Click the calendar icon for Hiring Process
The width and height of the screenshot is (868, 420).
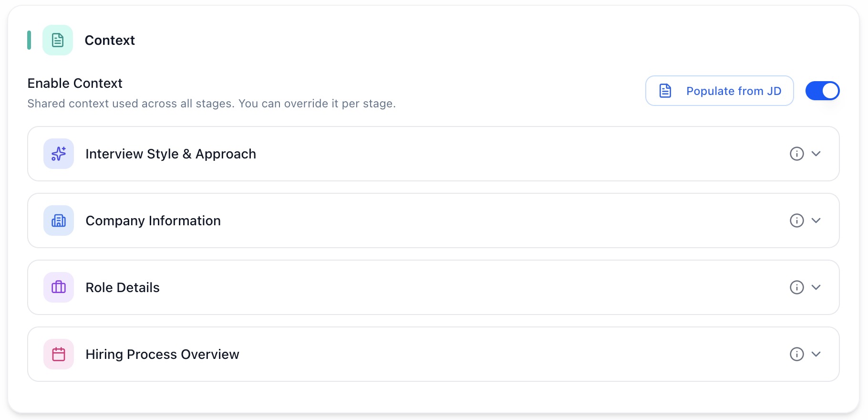tap(59, 354)
